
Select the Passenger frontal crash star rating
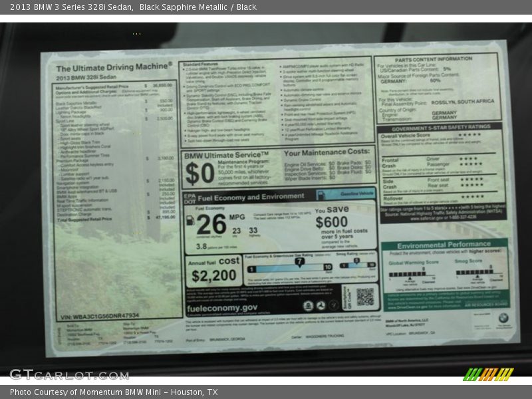471,164
